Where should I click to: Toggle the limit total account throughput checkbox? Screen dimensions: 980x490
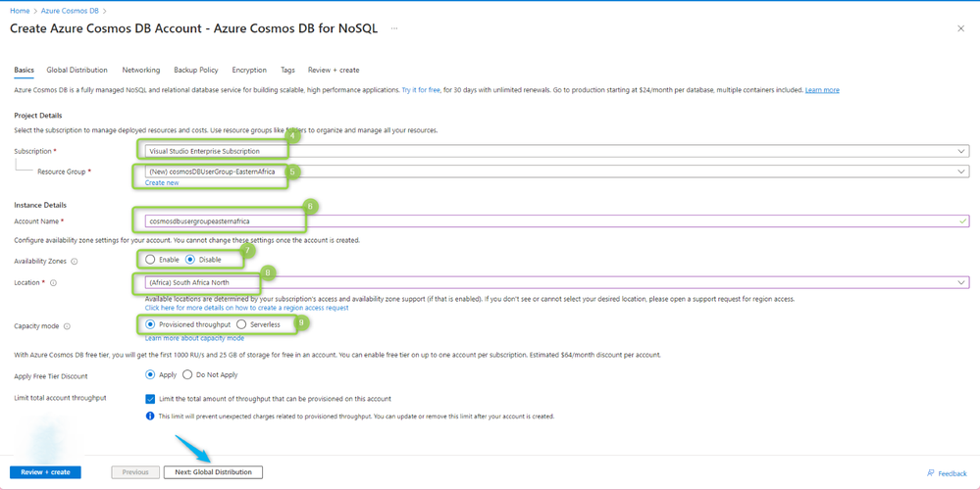point(150,398)
